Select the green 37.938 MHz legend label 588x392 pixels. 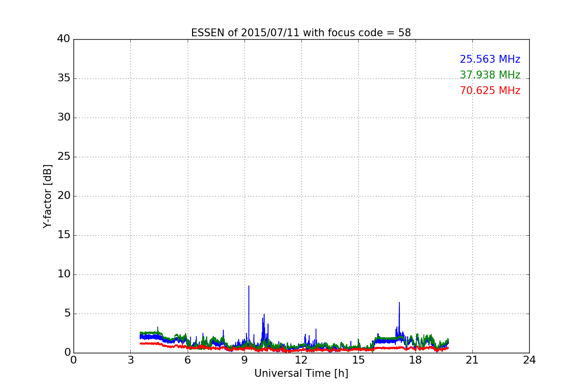(490, 75)
